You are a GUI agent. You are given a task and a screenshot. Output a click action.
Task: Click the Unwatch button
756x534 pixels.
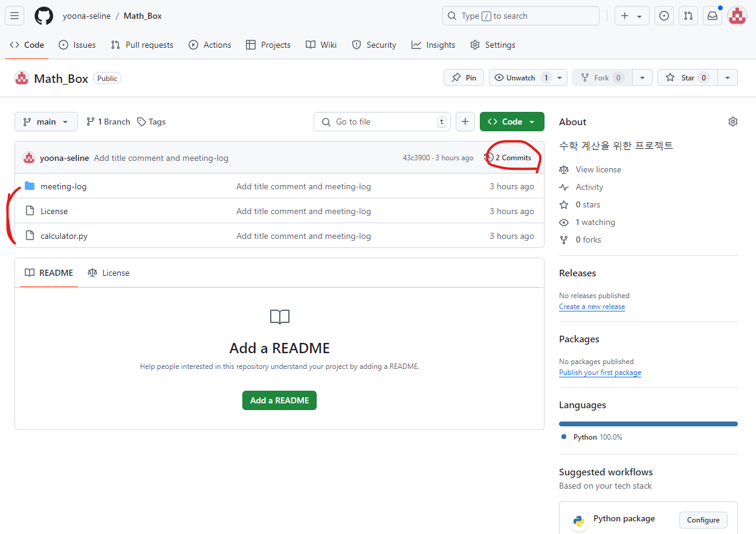[522, 77]
